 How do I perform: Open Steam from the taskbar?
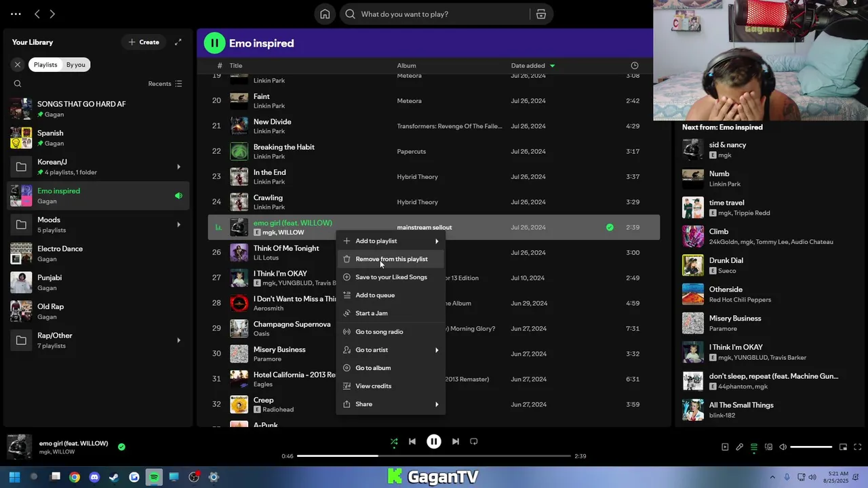(114, 477)
